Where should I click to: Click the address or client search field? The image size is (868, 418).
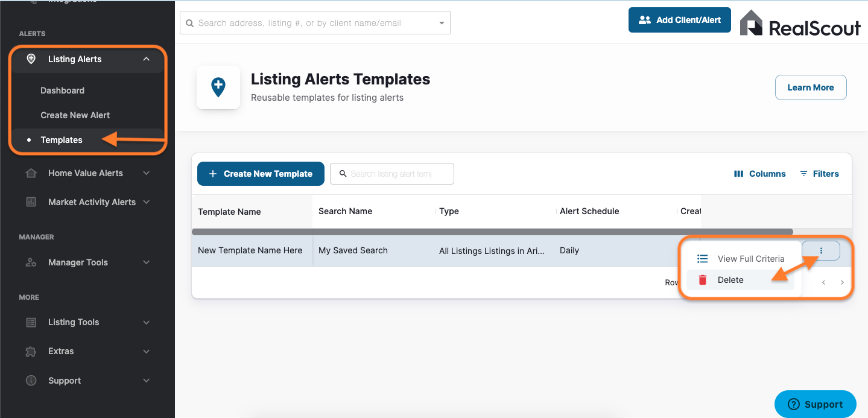(315, 23)
